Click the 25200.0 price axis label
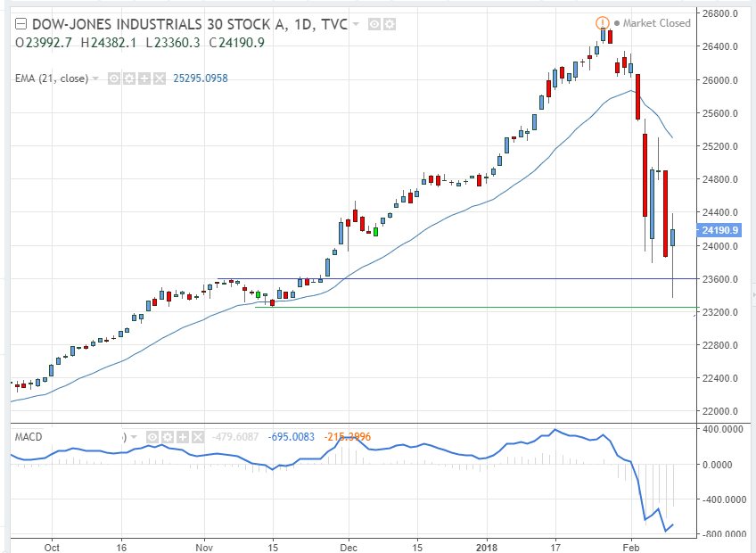 [x=719, y=146]
